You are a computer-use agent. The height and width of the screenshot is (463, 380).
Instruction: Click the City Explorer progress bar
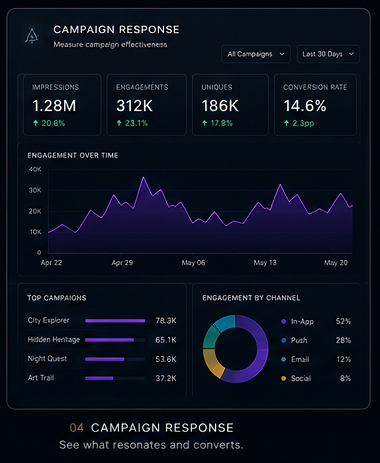(115, 321)
